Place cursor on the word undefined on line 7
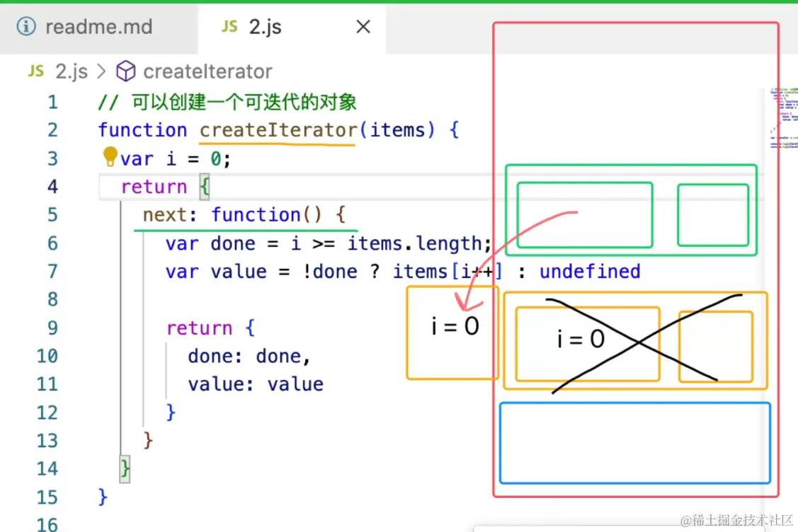The height and width of the screenshot is (532, 798). point(590,271)
